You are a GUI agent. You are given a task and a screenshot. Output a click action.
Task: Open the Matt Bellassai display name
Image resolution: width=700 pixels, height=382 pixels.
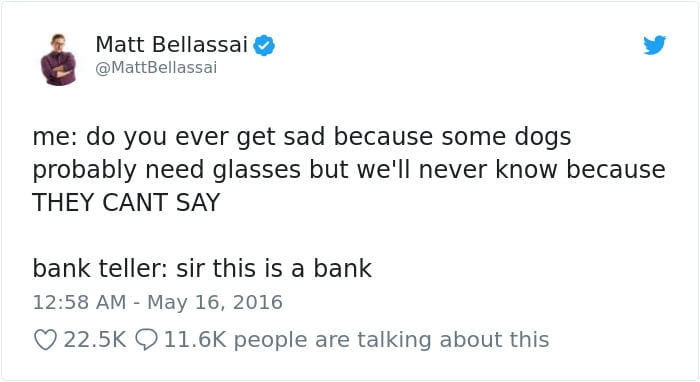tap(171, 45)
